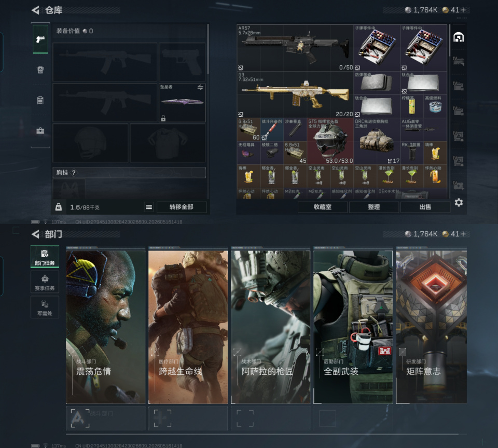Click the 装备价值 value text
The image size is (498, 448).
click(x=75, y=31)
